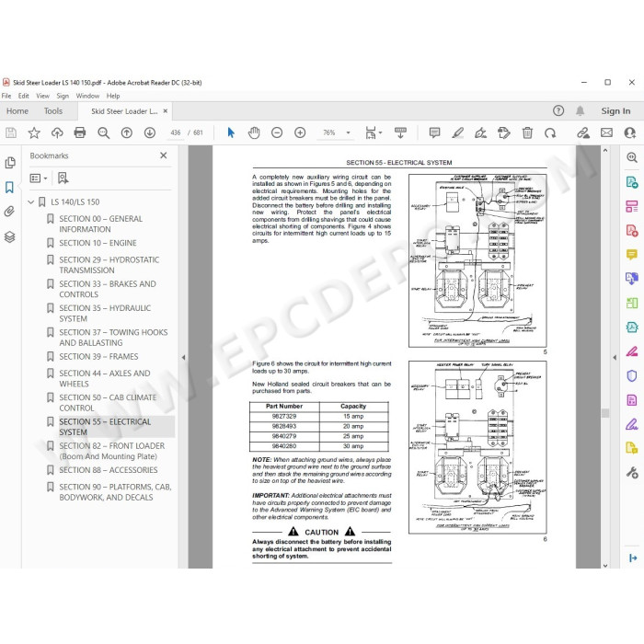Viewport: 644px width, 644px height.
Task: Zoom out with the minus icon
Action: pyautogui.click(x=277, y=132)
